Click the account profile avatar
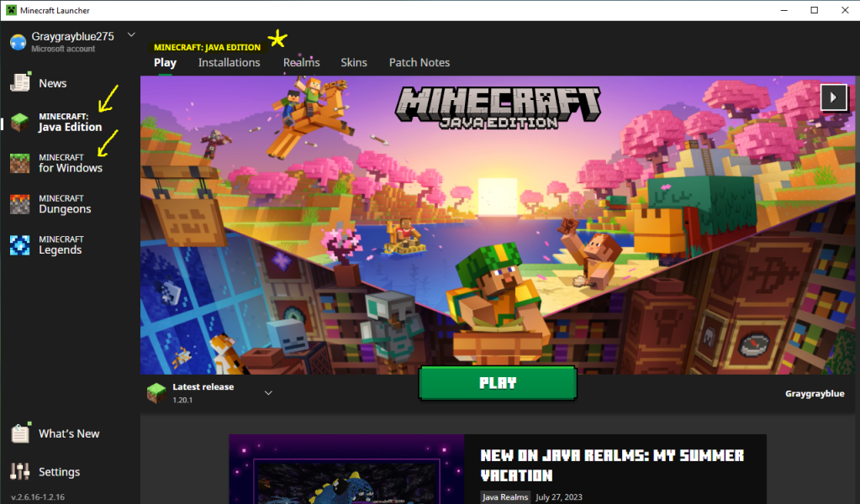 tap(18, 42)
